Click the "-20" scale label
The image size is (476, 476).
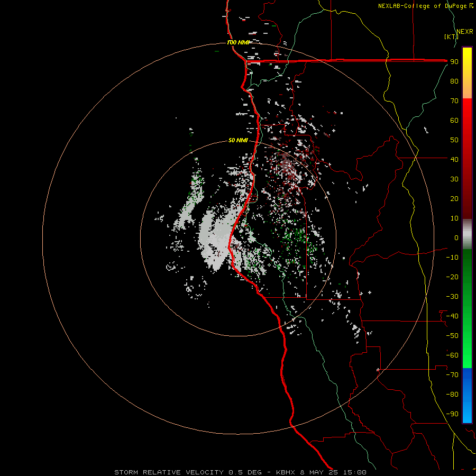(x=452, y=277)
